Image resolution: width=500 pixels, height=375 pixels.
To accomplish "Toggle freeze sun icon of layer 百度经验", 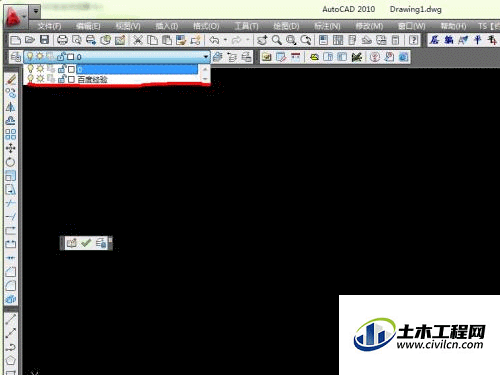I will pyautogui.click(x=40, y=79).
